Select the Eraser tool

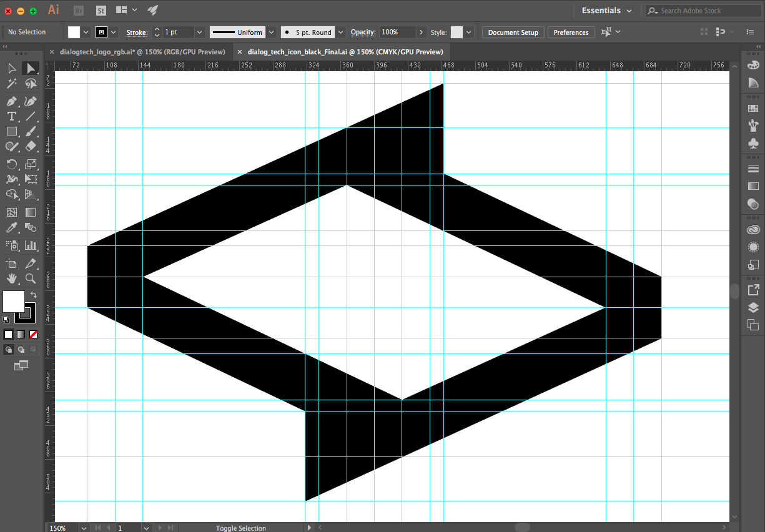(30, 146)
